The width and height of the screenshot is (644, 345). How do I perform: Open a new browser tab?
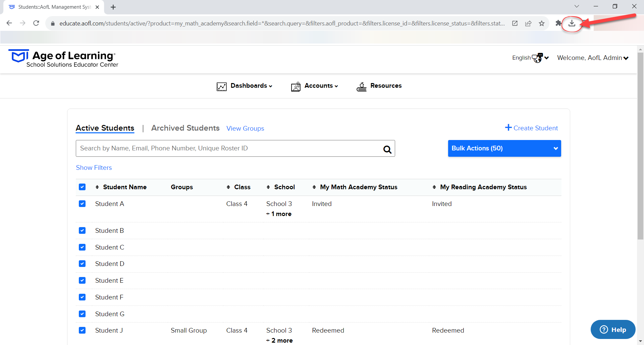click(113, 7)
